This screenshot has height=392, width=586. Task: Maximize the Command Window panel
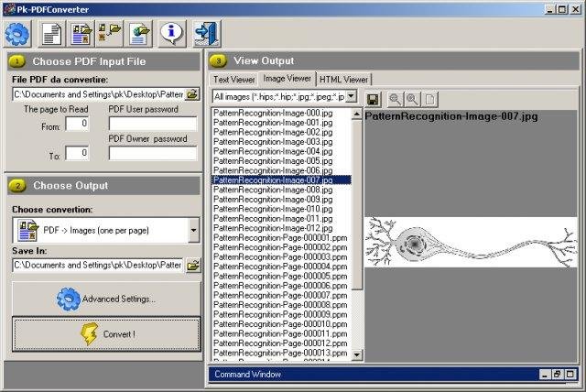click(570, 374)
